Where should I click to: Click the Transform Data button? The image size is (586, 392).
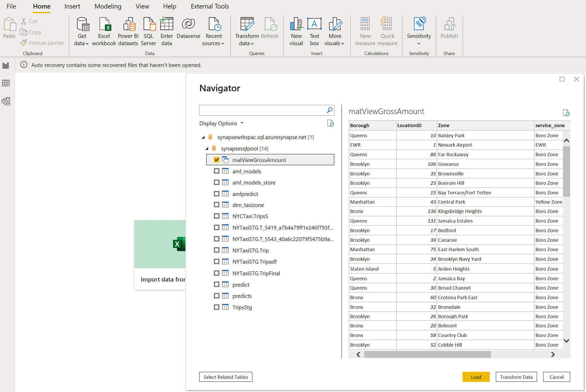tap(516, 377)
